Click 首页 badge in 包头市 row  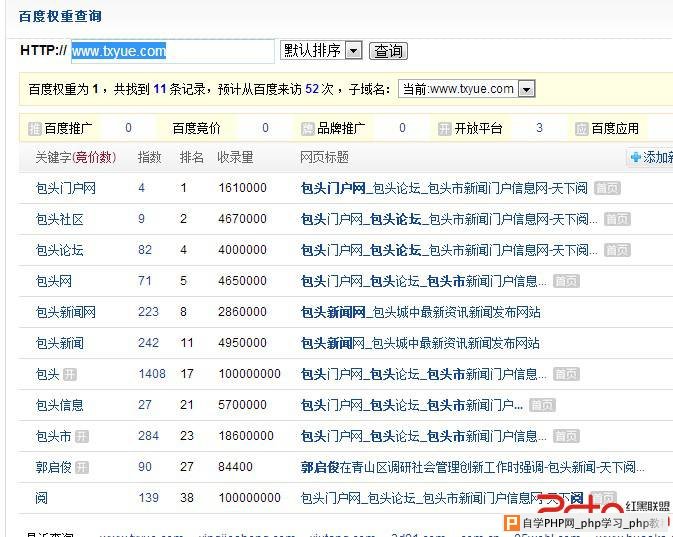point(566,436)
